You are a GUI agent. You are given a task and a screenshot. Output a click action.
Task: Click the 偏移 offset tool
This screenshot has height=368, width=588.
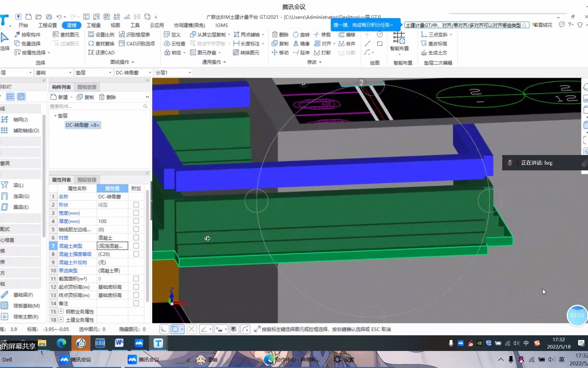347,34
